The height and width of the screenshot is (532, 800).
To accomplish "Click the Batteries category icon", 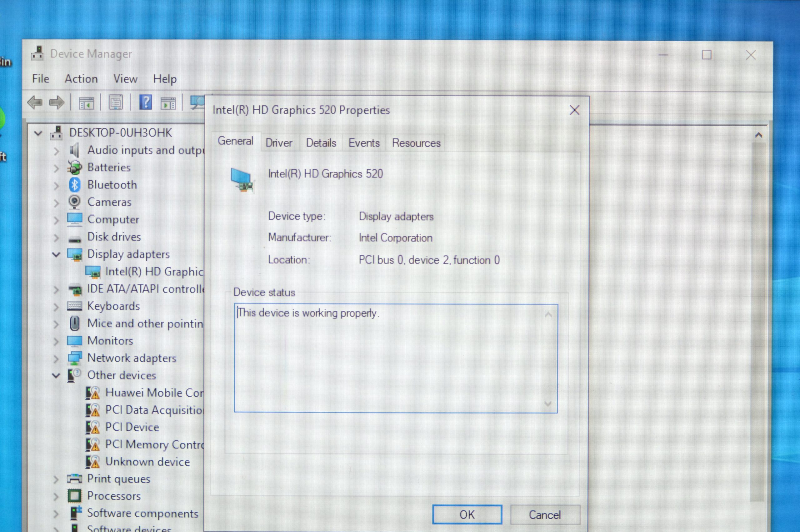I will 74,167.
